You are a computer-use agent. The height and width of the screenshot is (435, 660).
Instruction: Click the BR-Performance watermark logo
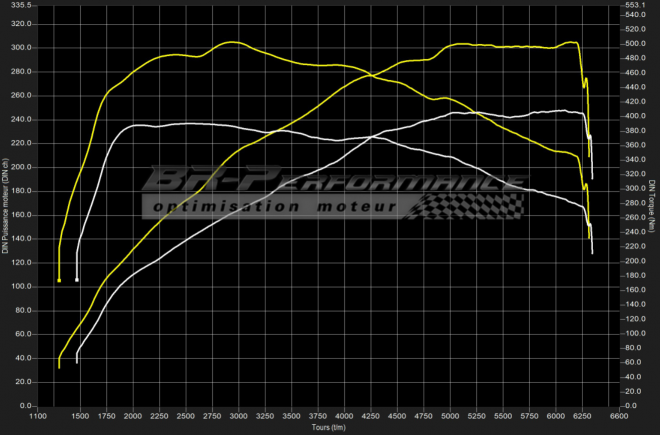(330, 182)
